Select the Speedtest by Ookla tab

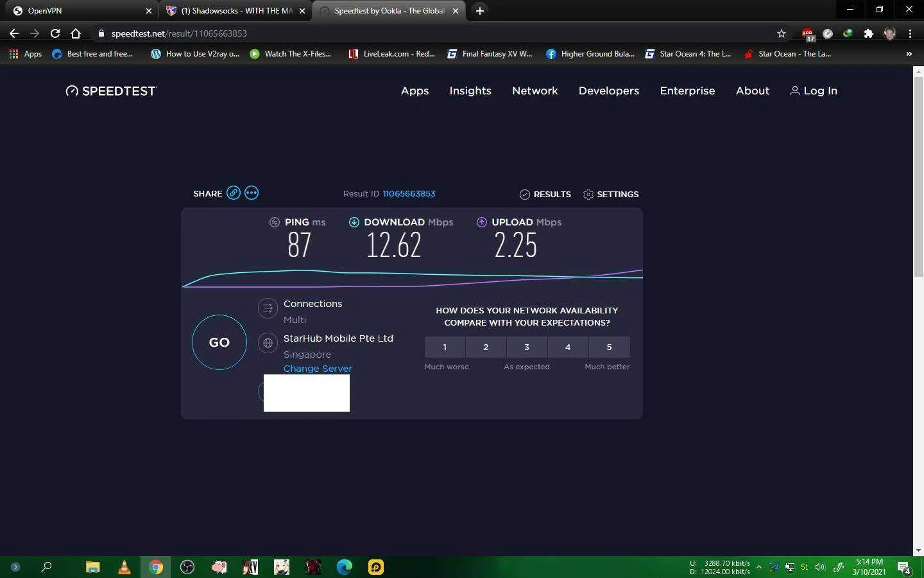(x=388, y=11)
